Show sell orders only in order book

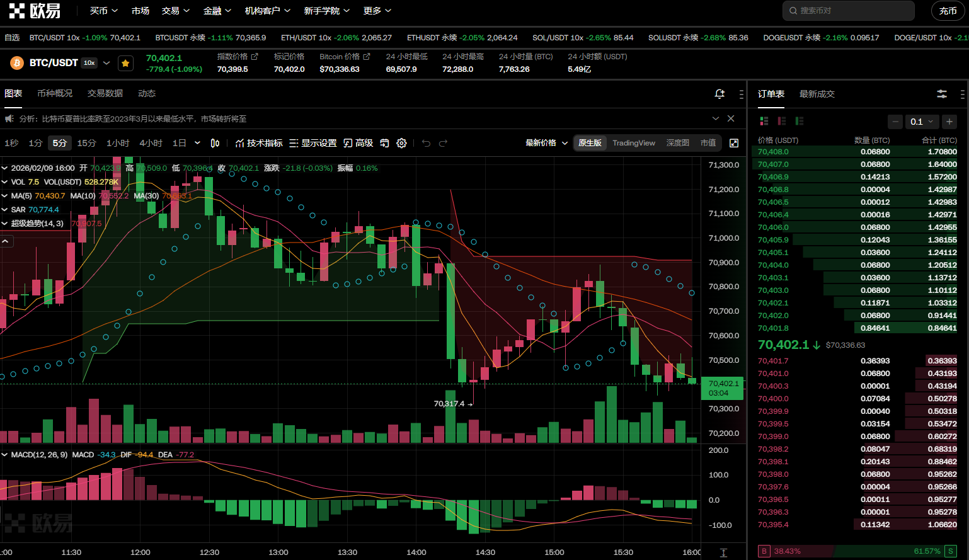click(782, 121)
